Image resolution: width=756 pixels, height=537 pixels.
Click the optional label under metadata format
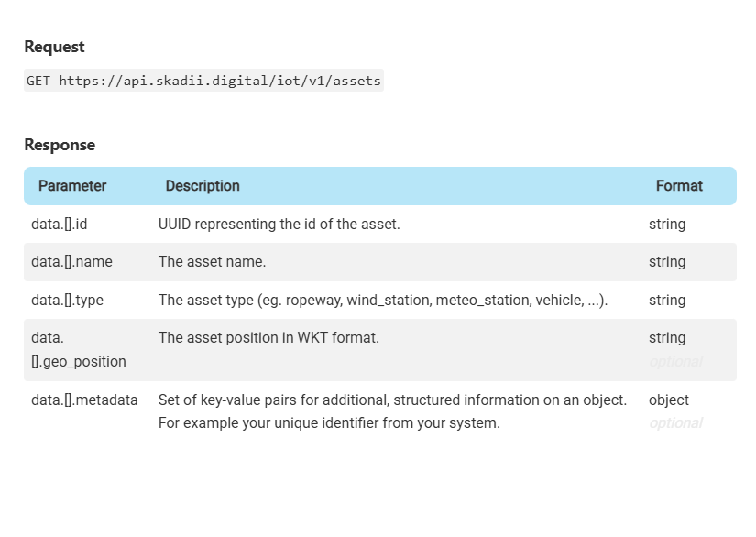pyautogui.click(x=675, y=423)
